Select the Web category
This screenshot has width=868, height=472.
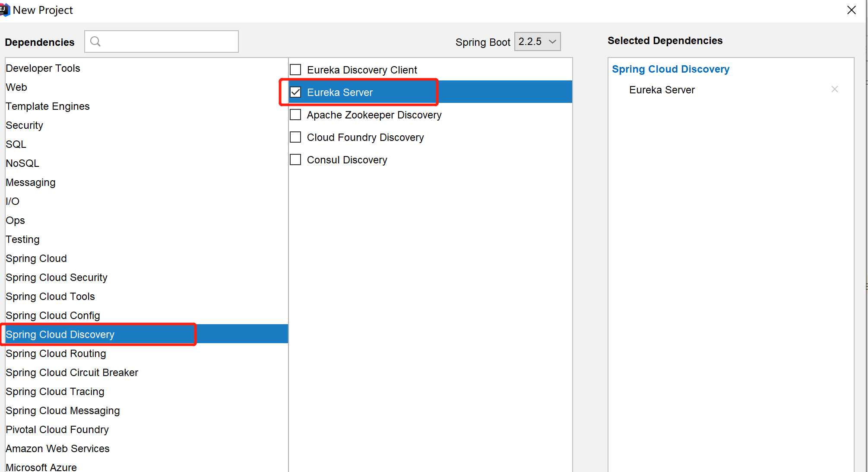click(x=146, y=87)
